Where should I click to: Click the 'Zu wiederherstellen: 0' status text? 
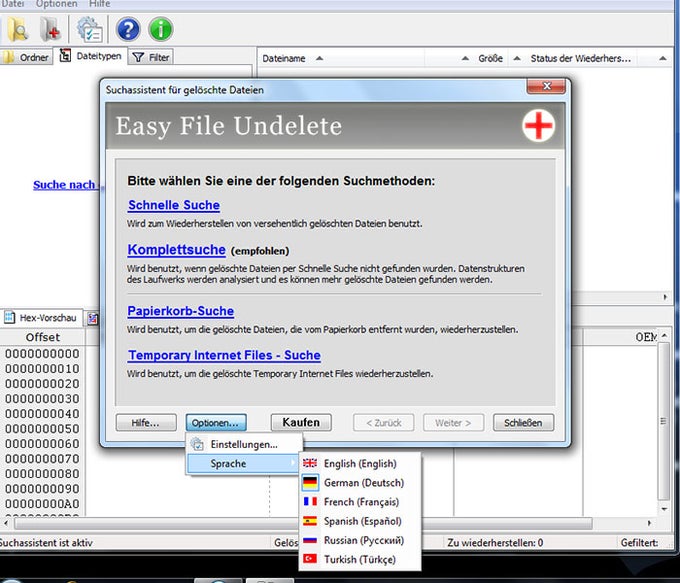tap(495, 542)
